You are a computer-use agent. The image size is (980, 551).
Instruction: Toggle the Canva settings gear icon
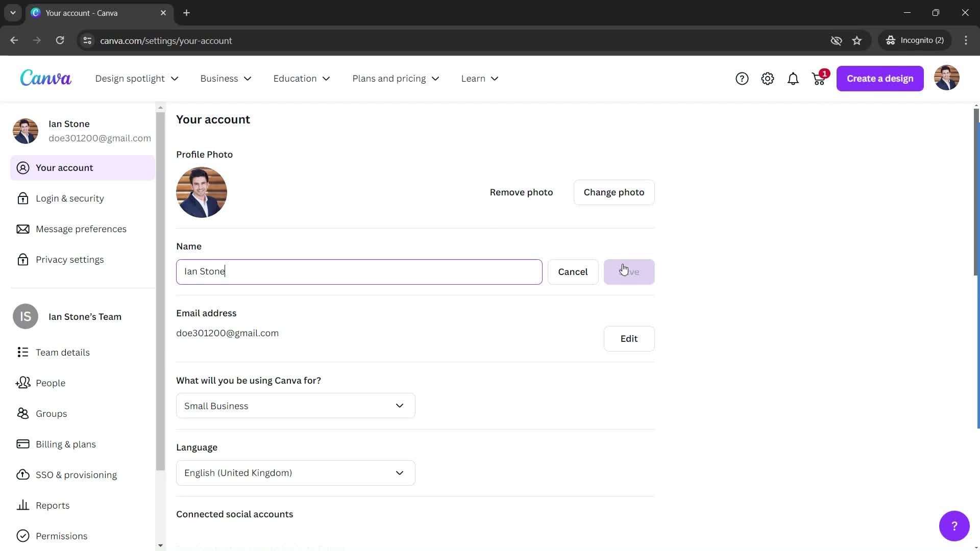tap(767, 78)
